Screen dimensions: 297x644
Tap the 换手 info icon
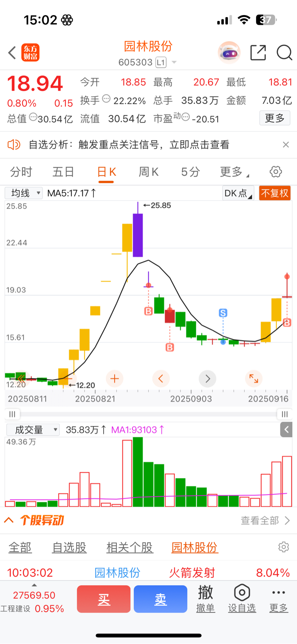(x=106, y=99)
